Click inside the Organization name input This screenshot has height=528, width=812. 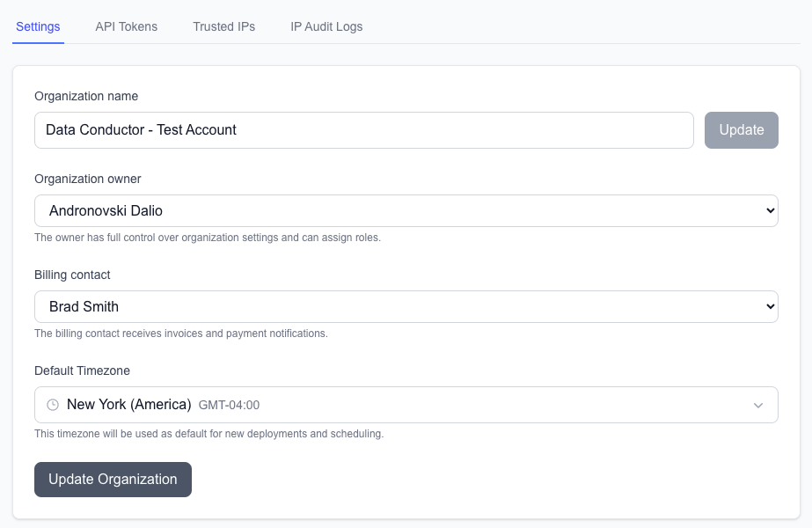pyautogui.click(x=363, y=129)
